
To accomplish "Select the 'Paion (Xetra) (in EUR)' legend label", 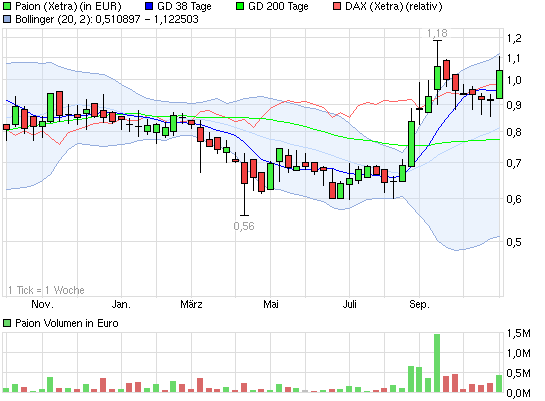I will pyautogui.click(x=68, y=6).
